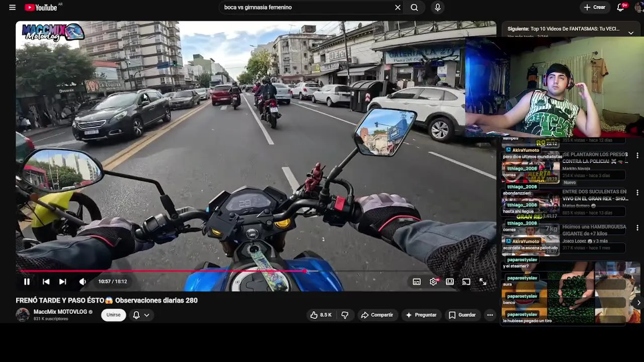Edit the search field text
Image resolution: width=644 pixels, height=362 pixels.
click(307, 8)
